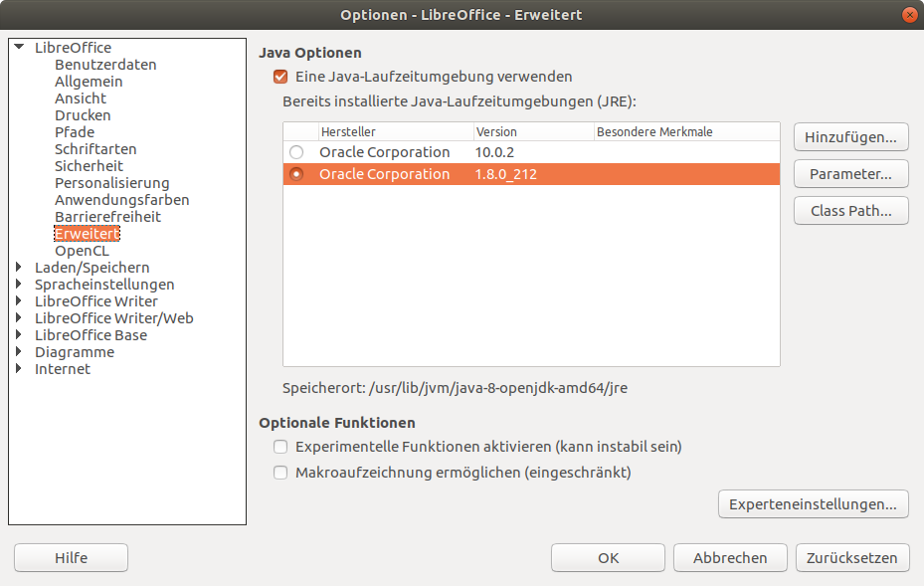Click the Hinzufügen... button
Viewport: 924px width, 586px height.
tap(851, 137)
